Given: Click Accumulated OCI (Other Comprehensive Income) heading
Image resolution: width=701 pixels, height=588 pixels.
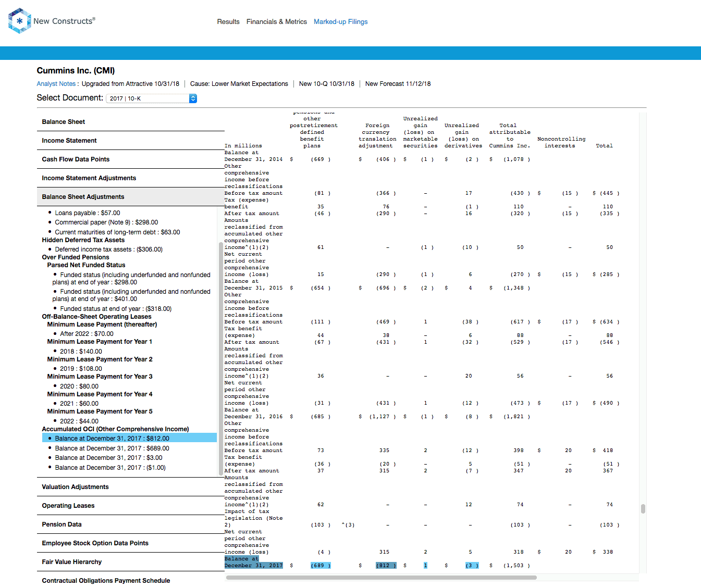Looking at the screenshot, I should click(x=115, y=429).
